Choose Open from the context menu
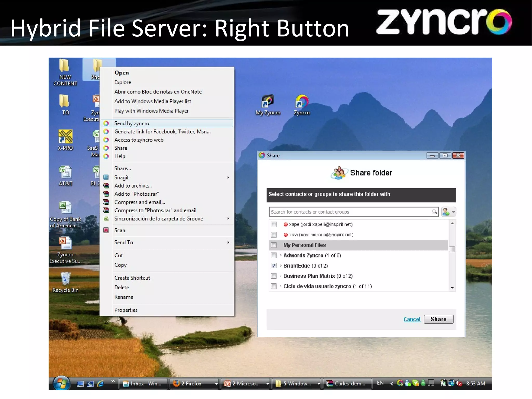532x399 pixels. (x=167, y=73)
